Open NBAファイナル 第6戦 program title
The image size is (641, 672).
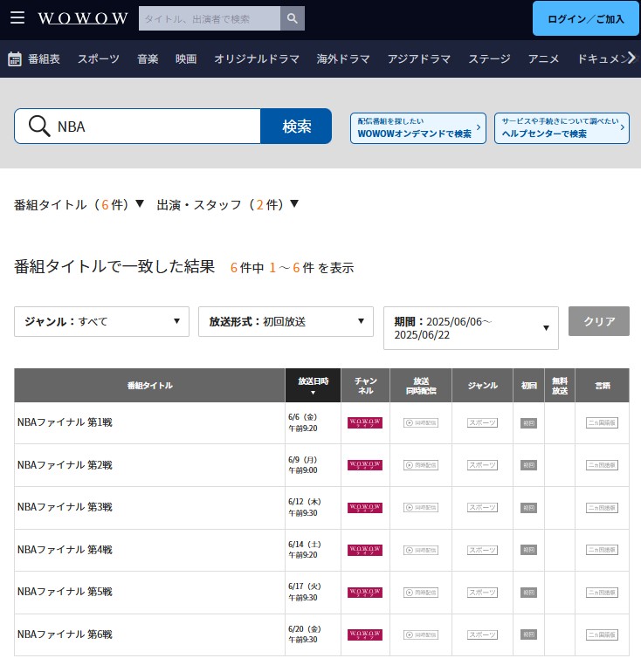click(x=65, y=634)
